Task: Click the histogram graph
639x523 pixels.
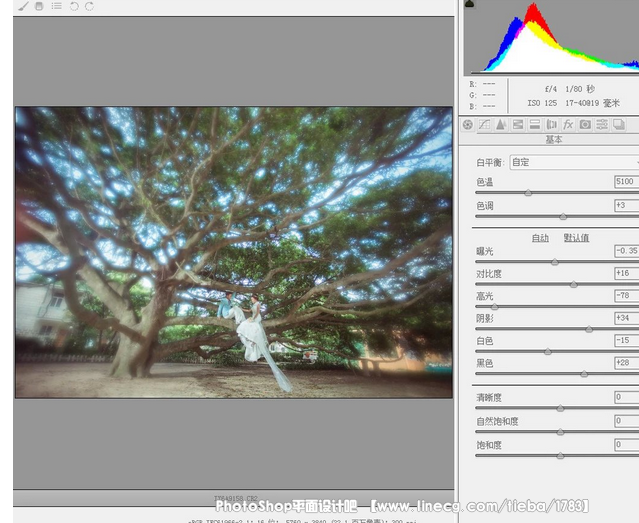Action: coord(551,37)
